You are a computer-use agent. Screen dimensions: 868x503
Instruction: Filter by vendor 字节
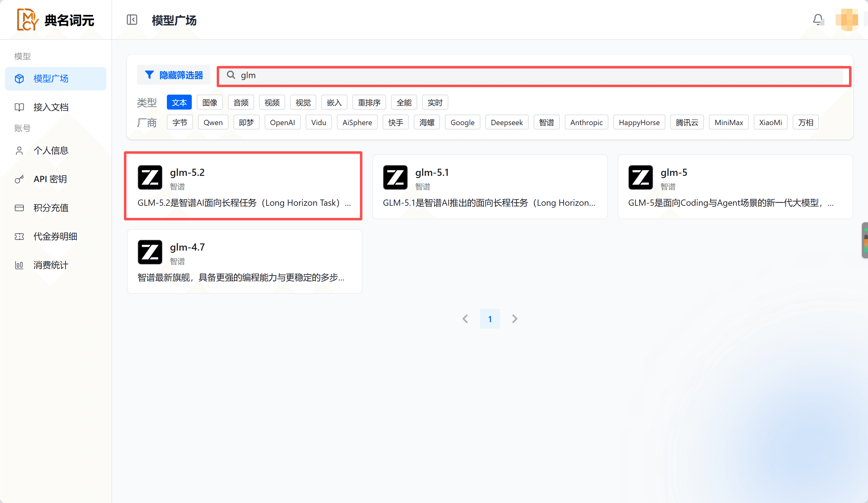(180, 123)
